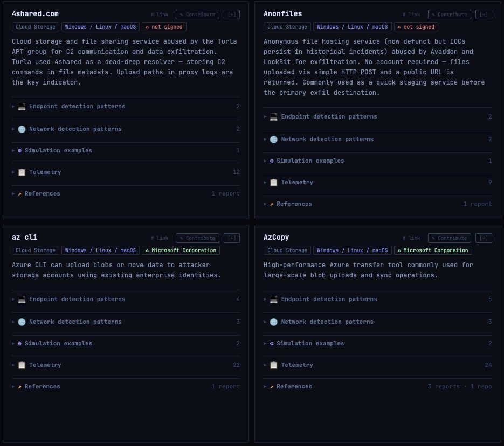504x446 pixels.
Task: Click laptop icon in az cli Endpoint detection row
Action: (22, 299)
